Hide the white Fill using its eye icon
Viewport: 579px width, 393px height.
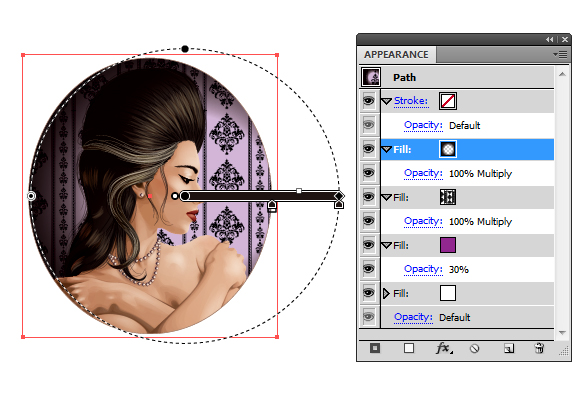[x=369, y=293]
